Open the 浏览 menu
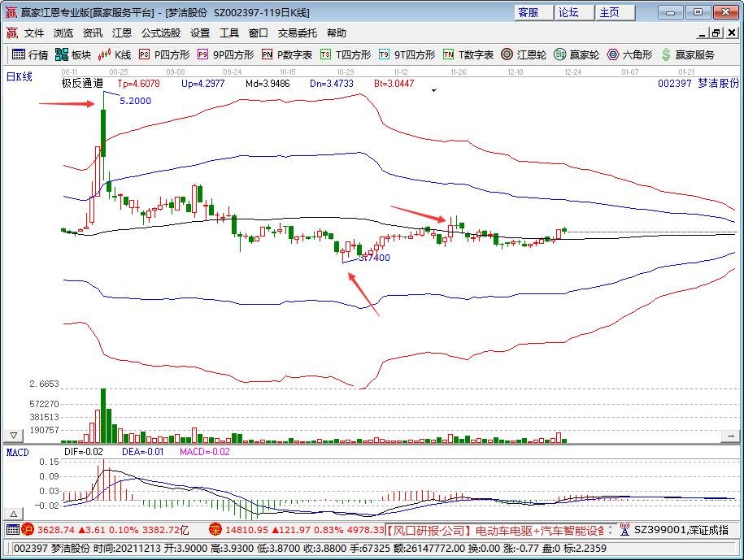The height and width of the screenshot is (560, 744). pyautogui.click(x=63, y=33)
